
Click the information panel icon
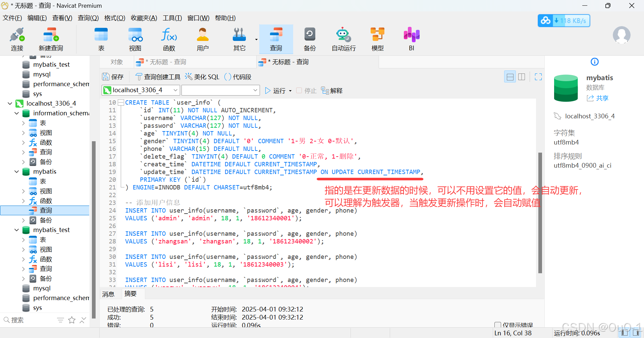click(594, 62)
